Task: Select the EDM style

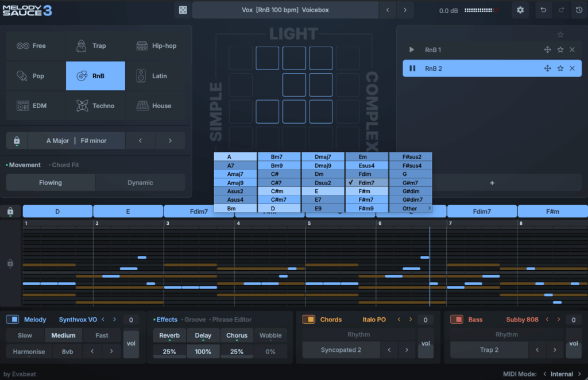Action: click(36, 106)
